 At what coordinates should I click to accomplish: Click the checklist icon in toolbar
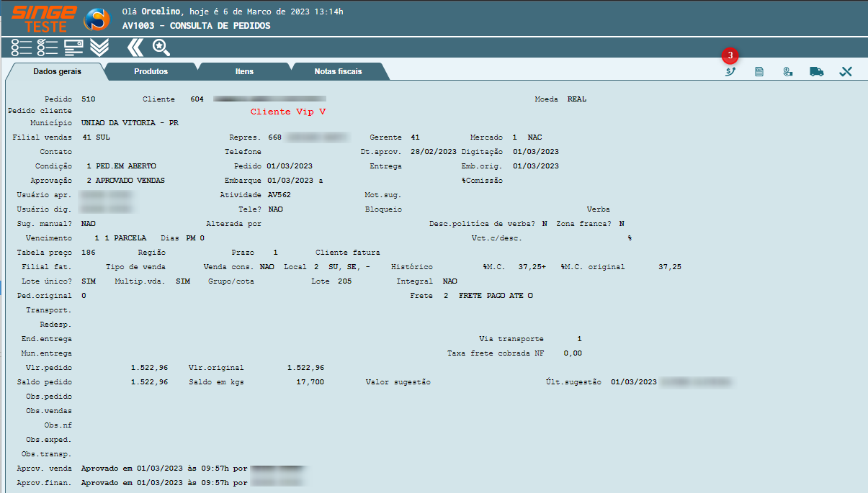[x=48, y=48]
